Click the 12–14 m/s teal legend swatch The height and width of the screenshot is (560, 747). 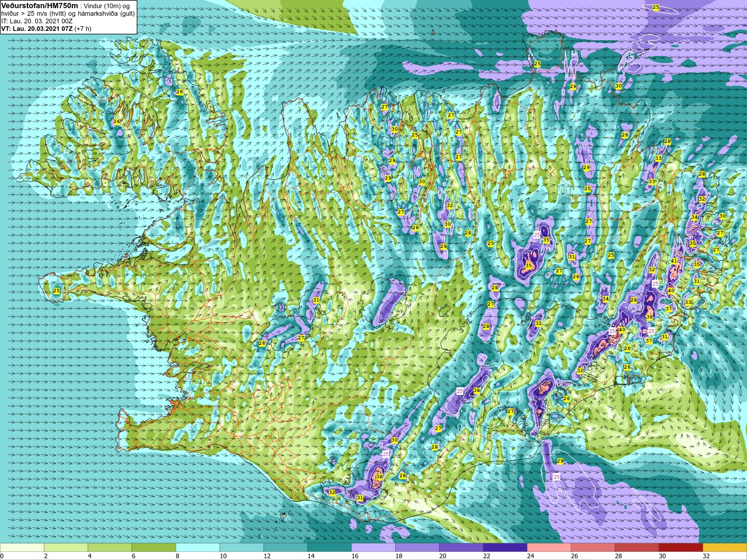[285, 548]
